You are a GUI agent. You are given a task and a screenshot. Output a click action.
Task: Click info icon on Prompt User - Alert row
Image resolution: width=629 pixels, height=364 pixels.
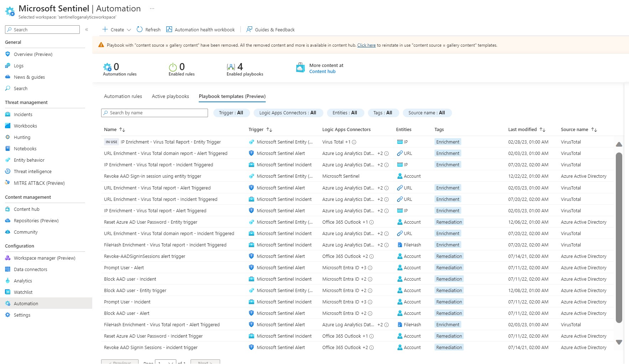pos(370,268)
